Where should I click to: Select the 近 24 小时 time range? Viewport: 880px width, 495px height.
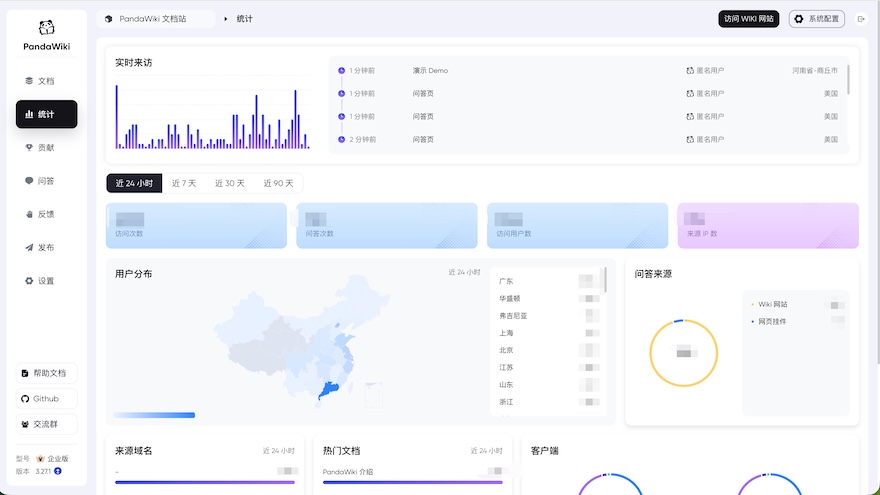click(134, 183)
